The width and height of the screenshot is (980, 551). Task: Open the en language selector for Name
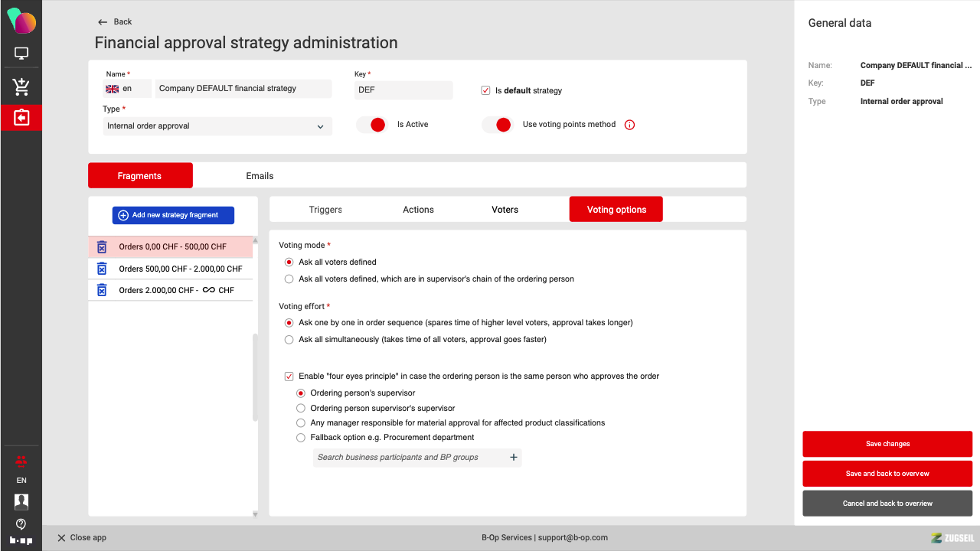pos(127,89)
